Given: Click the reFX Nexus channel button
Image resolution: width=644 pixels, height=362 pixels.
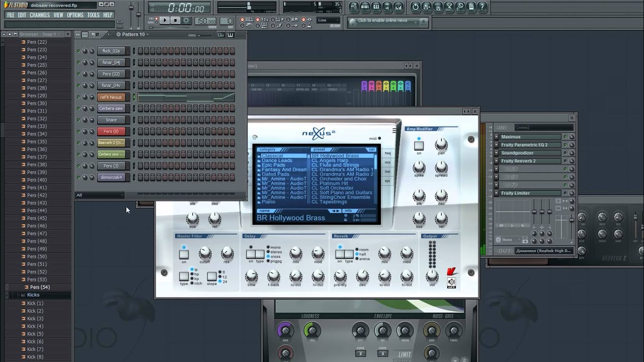Looking at the screenshot, I should click(111, 97).
